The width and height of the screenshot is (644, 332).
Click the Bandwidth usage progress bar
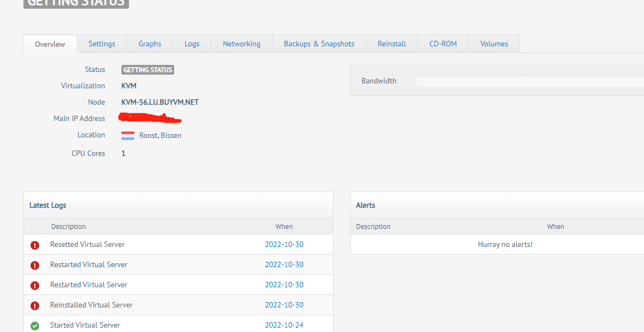(529, 81)
